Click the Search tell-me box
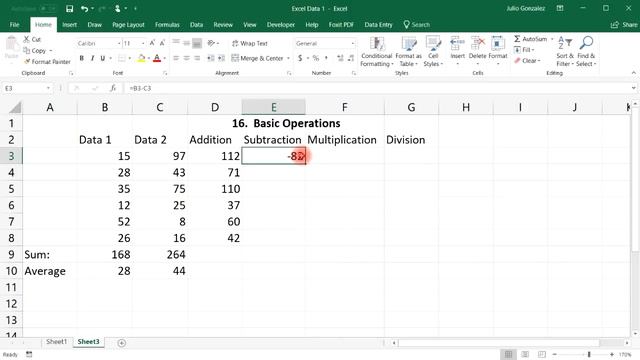The image size is (640, 360). [417, 25]
